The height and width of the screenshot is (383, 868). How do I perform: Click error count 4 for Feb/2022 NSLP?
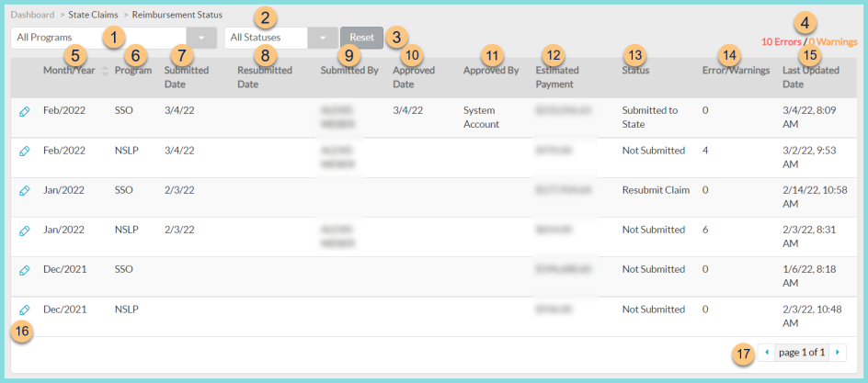pyautogui.click(x=705, y=151)
